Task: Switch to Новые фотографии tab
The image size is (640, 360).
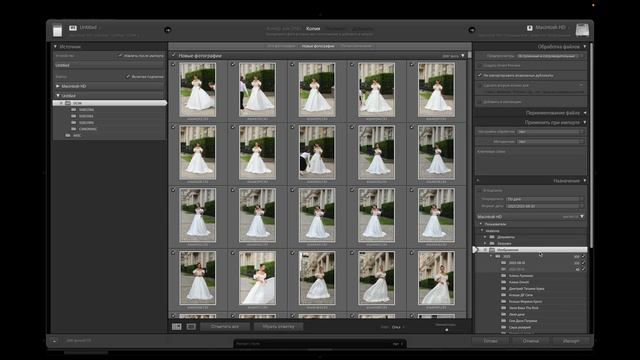Action: [x=318, y=46]
